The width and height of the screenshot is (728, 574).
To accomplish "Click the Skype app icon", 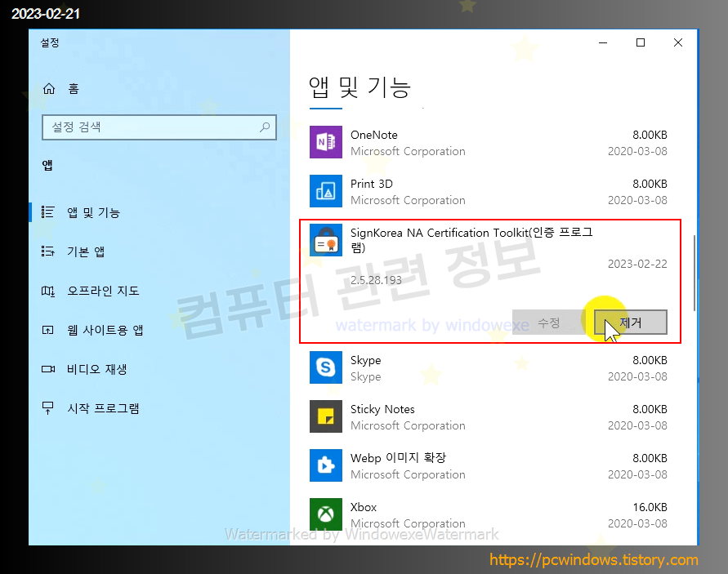I will 326,367.
